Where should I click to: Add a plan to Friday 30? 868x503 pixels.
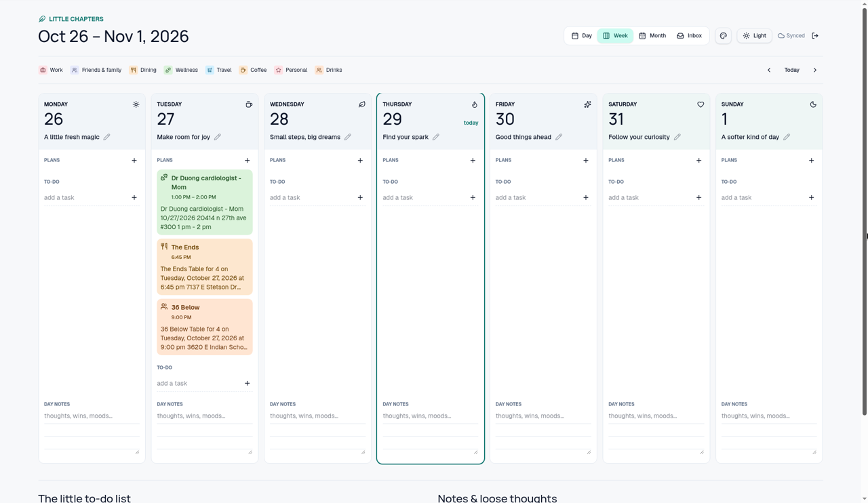(586, 161)
